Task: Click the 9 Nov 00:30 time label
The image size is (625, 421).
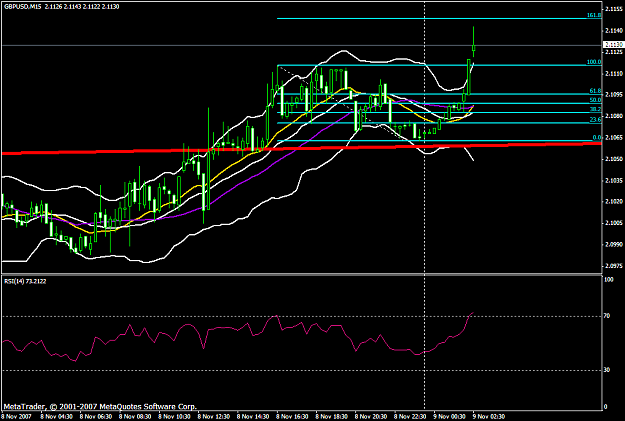Action: tap(450, 417)
